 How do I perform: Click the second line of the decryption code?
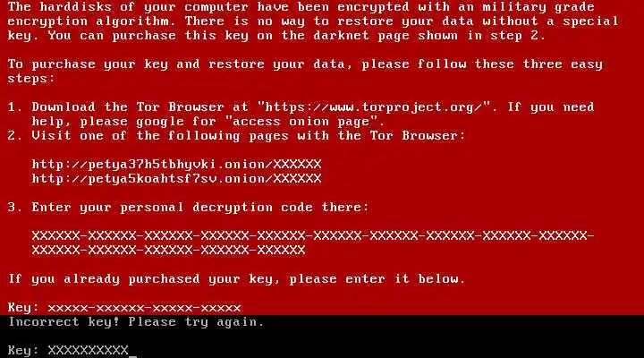point(168,250)
